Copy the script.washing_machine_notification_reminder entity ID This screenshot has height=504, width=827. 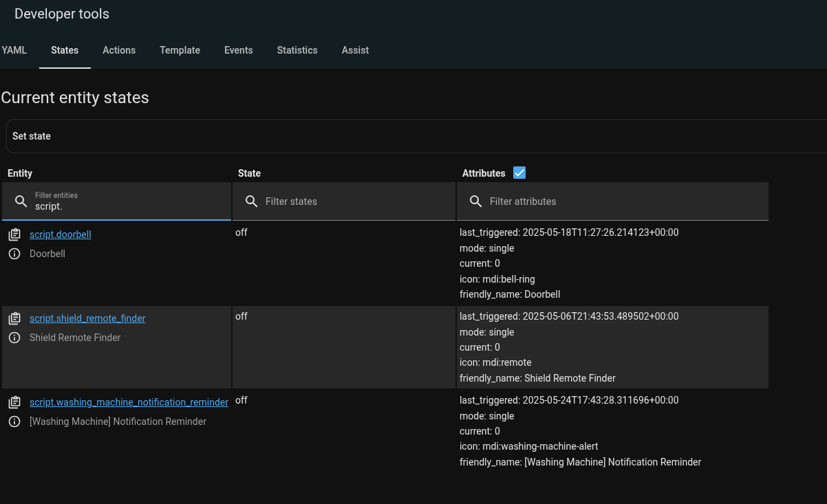(14, 402)
